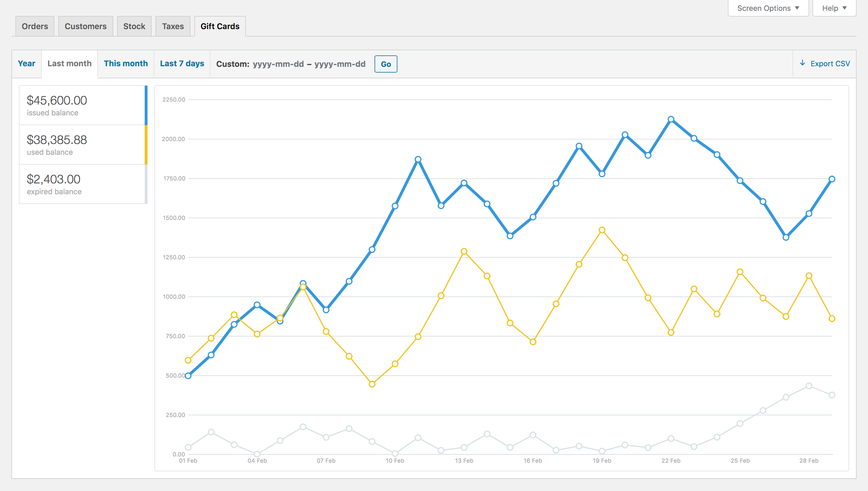Click the custom start date field
Image resolution: width=868 pixels, height=491 pixels.
coord(278,64)
